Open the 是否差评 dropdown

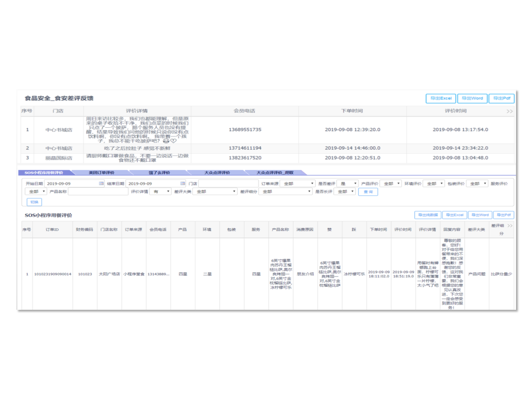click(x=347, y=184)
